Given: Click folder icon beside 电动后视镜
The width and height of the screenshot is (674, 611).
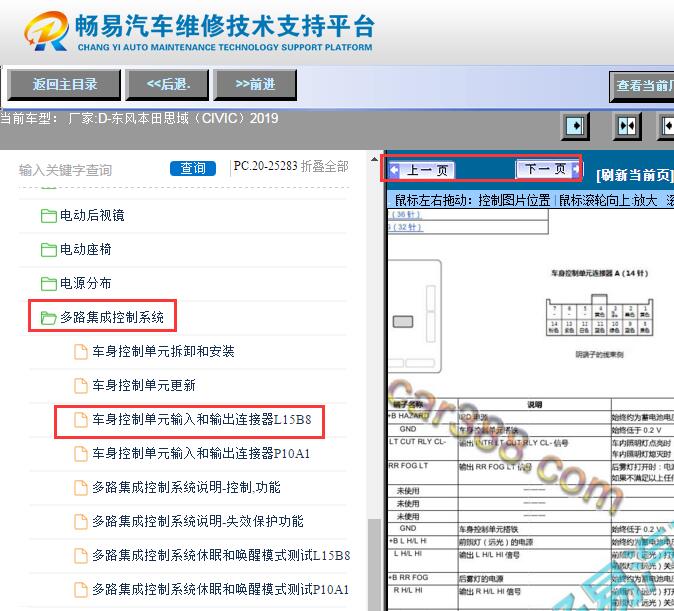Looking at the screenshot, I should pyautogui.click(x=49, y=216).
